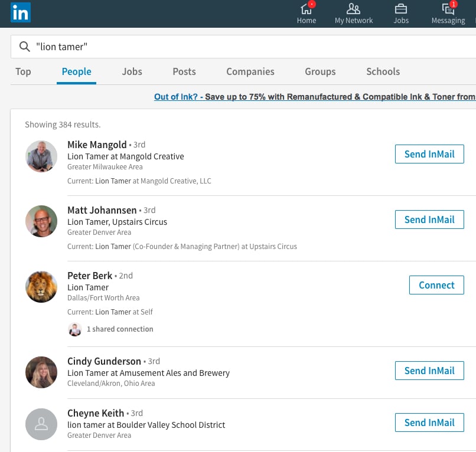Screen dimensions: 476x452
Task: Click the shared connection avatar
Action: point(74,329)
